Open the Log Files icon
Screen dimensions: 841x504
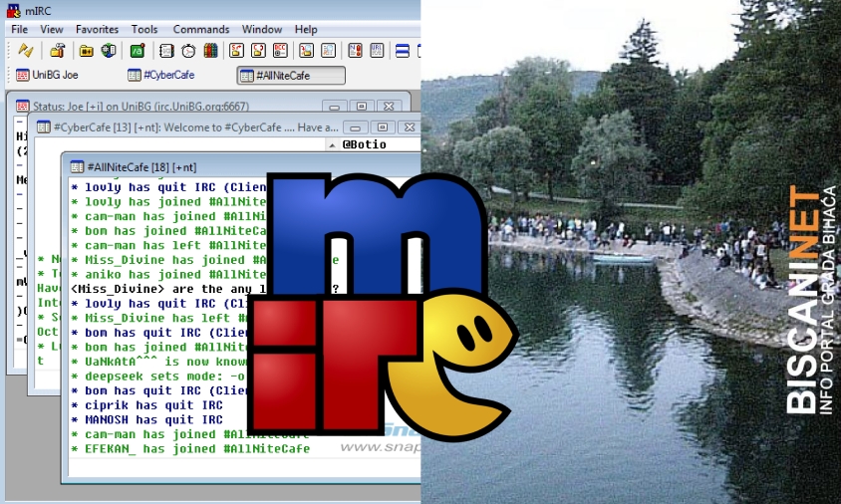tap(328, 51)
